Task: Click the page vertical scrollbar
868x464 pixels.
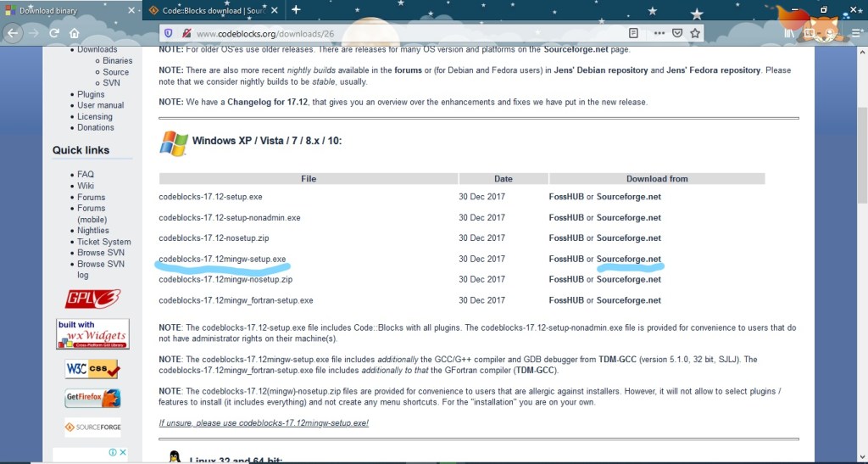Action: click(x=862, y=254)
